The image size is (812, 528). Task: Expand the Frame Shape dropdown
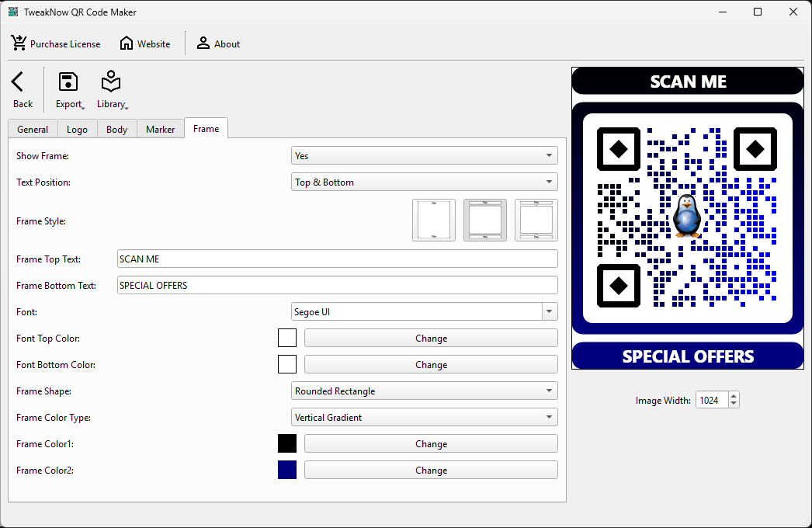[424, 391]
